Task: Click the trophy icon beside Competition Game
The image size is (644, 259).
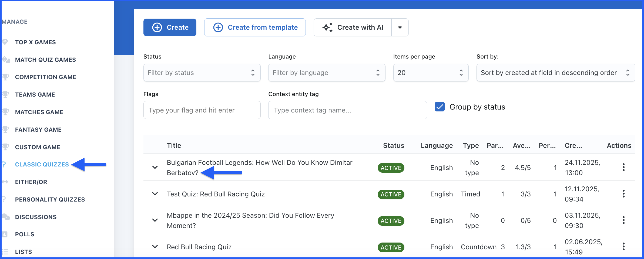Action: coord(5,77)
